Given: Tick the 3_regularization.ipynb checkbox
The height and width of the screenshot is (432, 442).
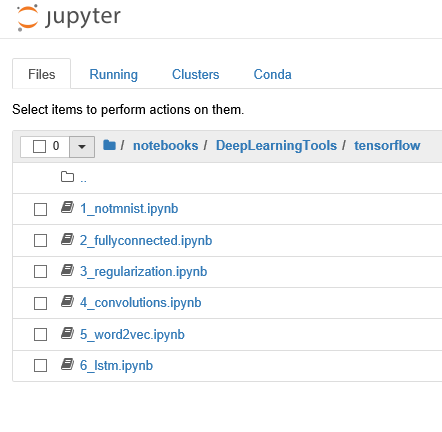Looking at the screenshot, I should click(x=40, y=272).
